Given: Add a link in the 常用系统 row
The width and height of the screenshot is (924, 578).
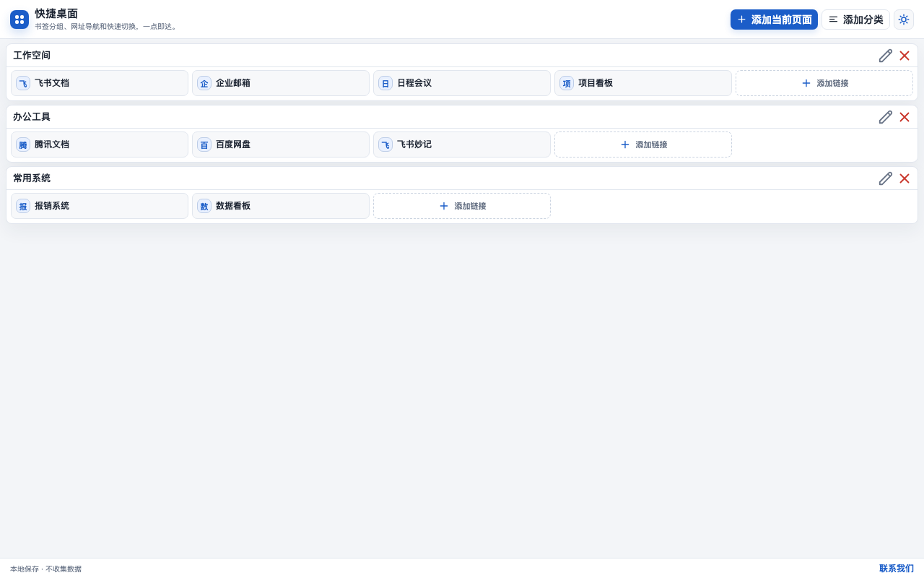Looking at the screenshot, I should pos(462,206).
